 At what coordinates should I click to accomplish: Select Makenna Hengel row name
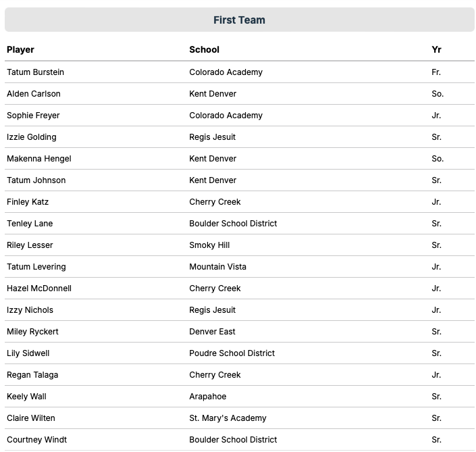39,159
